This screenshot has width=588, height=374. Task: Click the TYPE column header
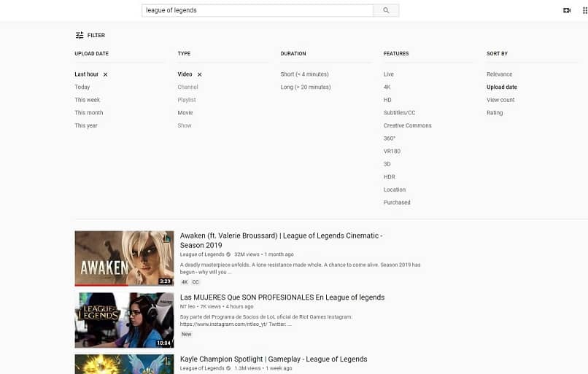184,54
